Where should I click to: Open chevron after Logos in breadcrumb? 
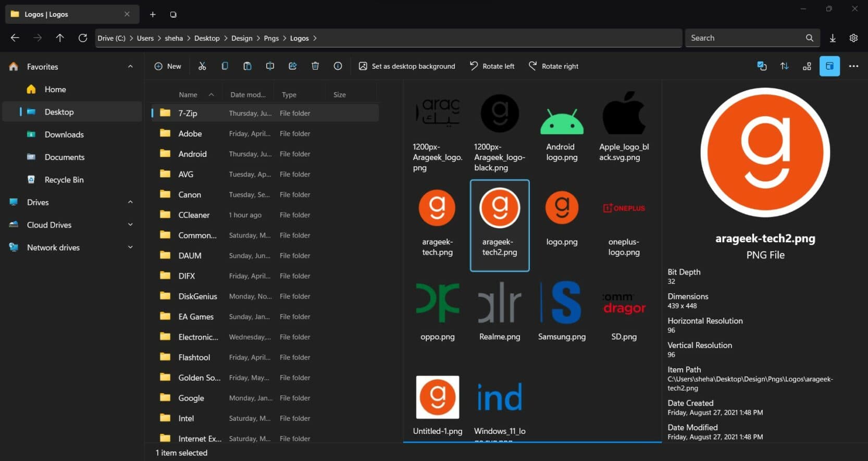coord(315,38)
